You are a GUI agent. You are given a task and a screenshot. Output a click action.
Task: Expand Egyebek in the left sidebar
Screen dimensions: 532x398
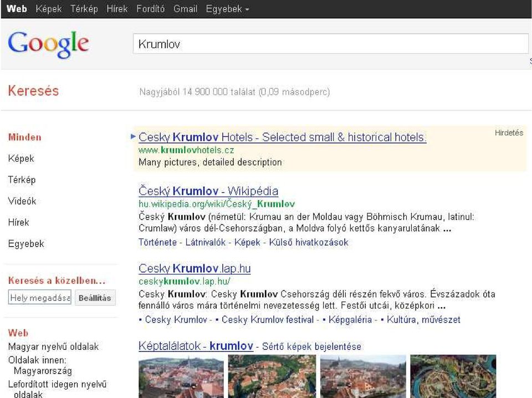coord(26,243)
